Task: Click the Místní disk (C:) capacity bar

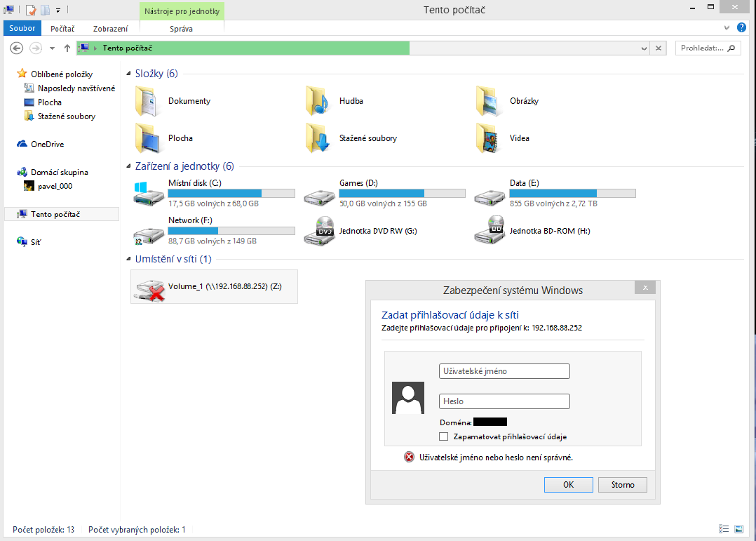Action: 231,193
